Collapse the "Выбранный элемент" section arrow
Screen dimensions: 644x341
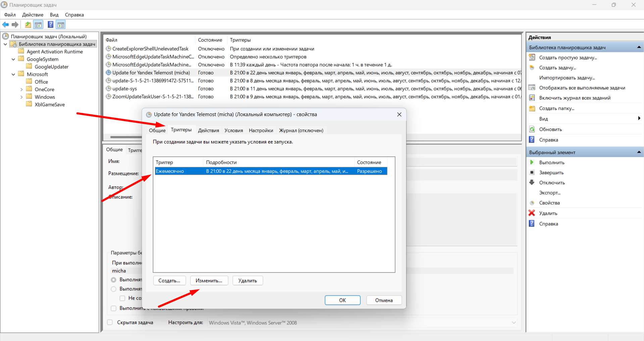pos(639,152)
